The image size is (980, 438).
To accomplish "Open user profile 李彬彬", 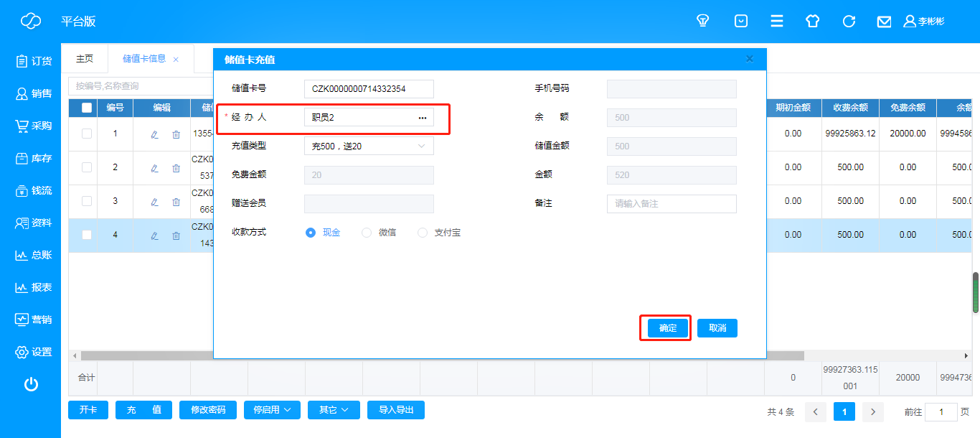I will [924, 22].
